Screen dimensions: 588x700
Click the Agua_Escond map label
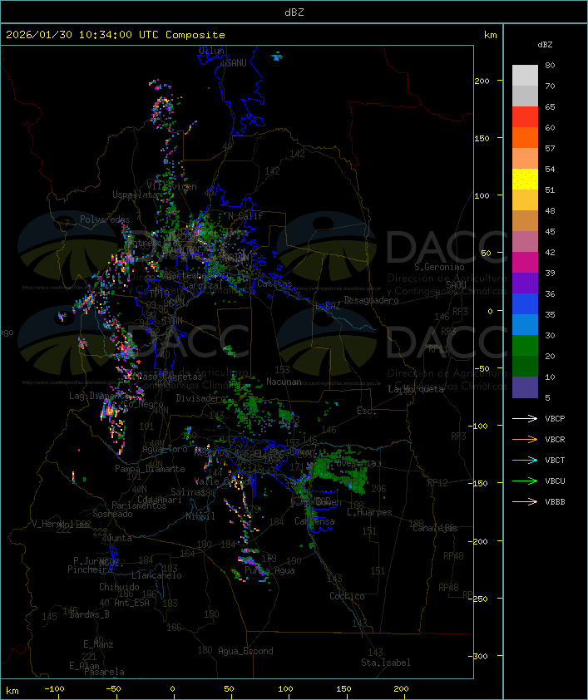(x=245, y=651)
